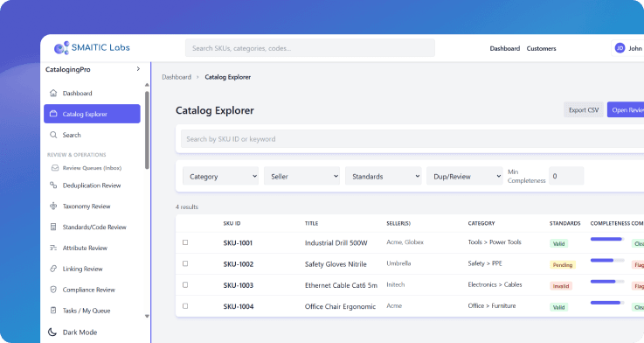The width and height of the screenshot is (644, 343).
Task: Select the checkbox for SKU-1001
Action: [x=185, y=242]
